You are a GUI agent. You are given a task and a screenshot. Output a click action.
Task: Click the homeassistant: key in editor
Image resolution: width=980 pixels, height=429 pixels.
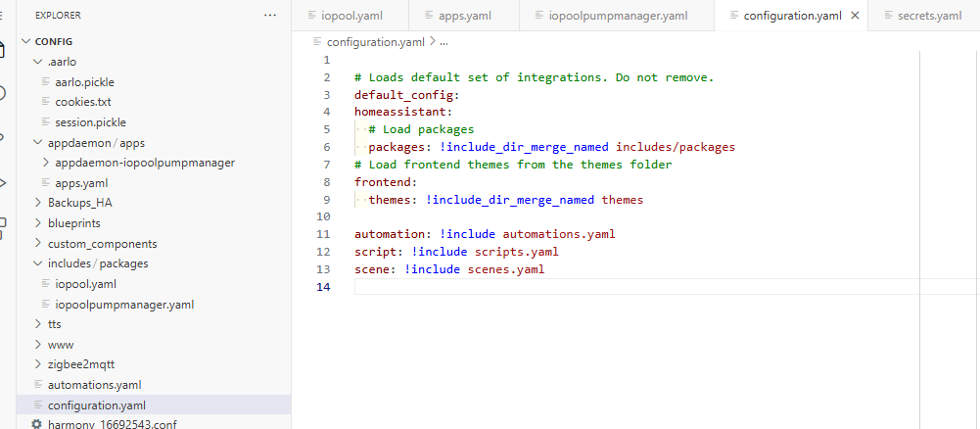403,113
